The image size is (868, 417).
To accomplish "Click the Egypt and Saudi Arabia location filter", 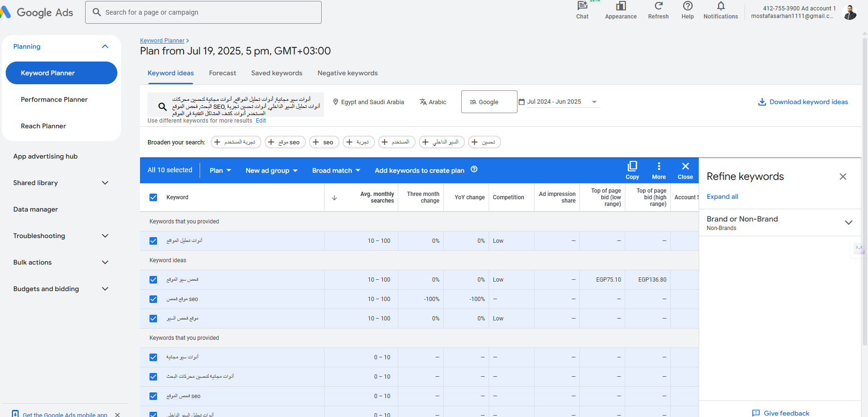I will click(x=368, y=102).
